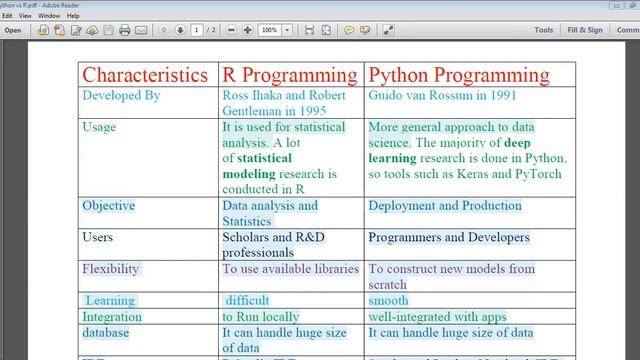640x360 pixels.
Task: Click the Fit width scrolling icon
Action: pyautogui.click(x=309, y=30)
